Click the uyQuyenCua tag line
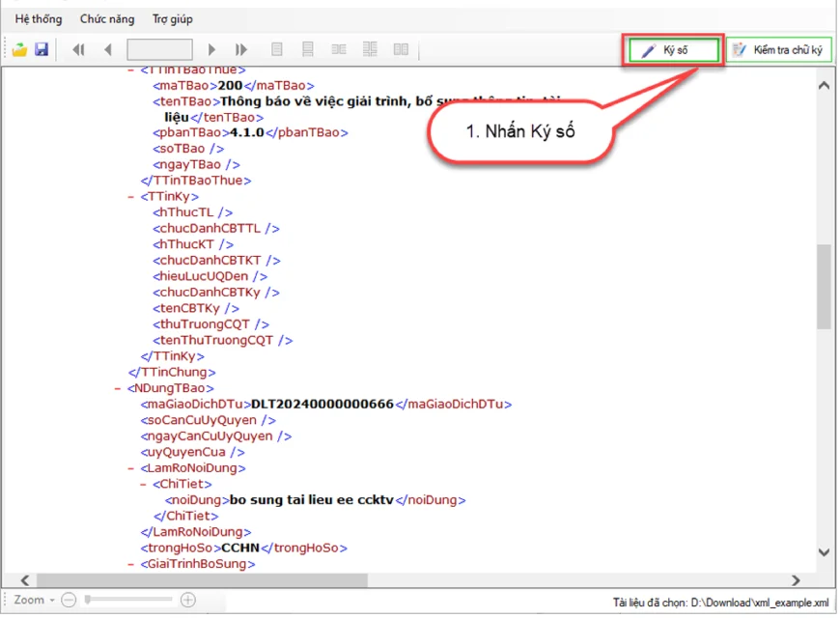 (x=193, y=452)
